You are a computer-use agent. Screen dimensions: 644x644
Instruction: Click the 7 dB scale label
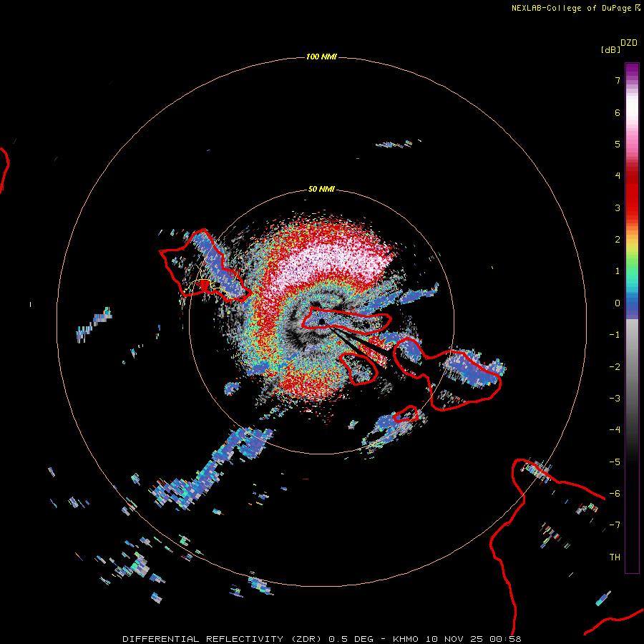click(618, 80)
